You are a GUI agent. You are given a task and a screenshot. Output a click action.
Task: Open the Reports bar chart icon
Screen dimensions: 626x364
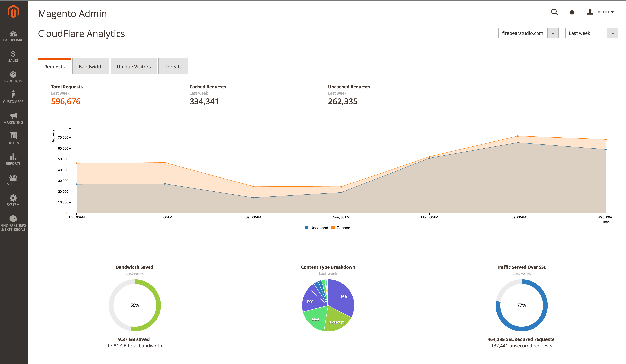click(13, 157)
